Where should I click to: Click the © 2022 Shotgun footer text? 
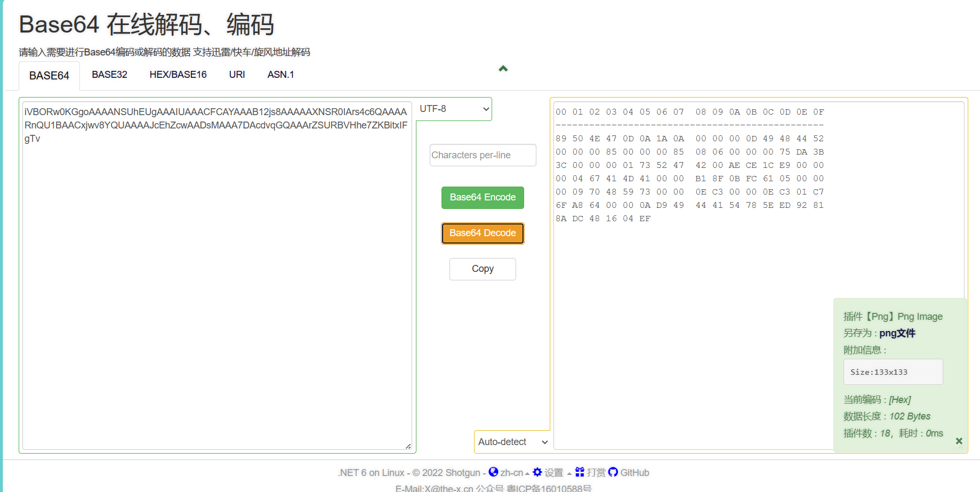[446, 473]
